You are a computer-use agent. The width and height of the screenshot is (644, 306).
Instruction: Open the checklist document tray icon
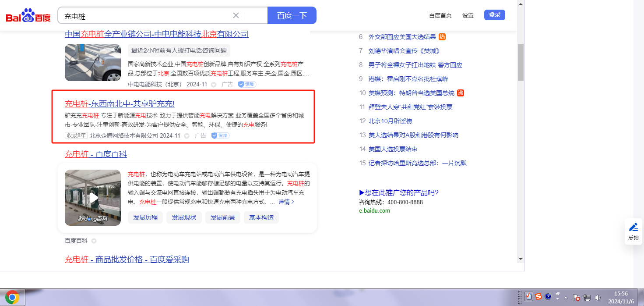point(529,297)
